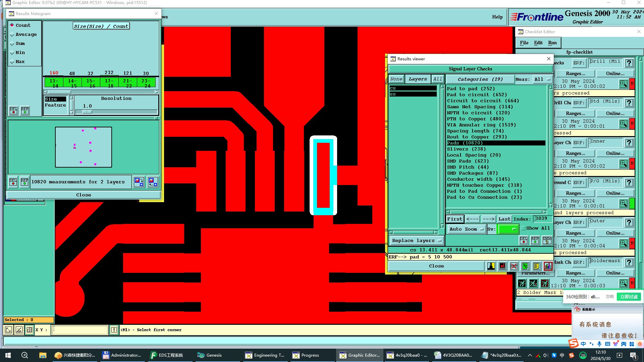Click the UNDO icon in Results viewer
The width and height of the screenshot is (644, 362).
[547, 240]
